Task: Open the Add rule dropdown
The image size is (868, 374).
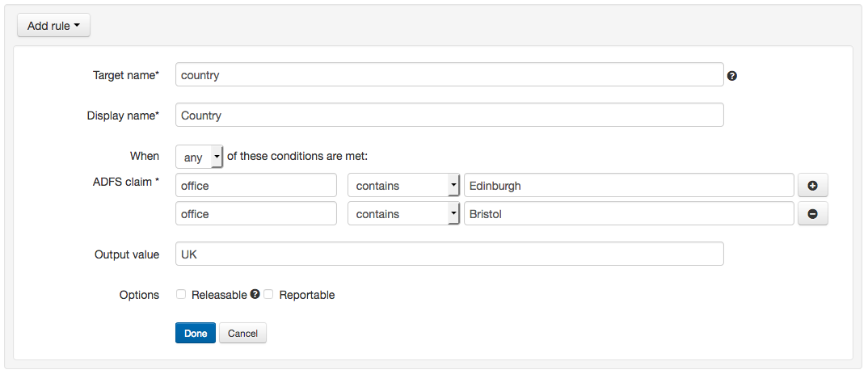Action: click(x=53, y=26)
